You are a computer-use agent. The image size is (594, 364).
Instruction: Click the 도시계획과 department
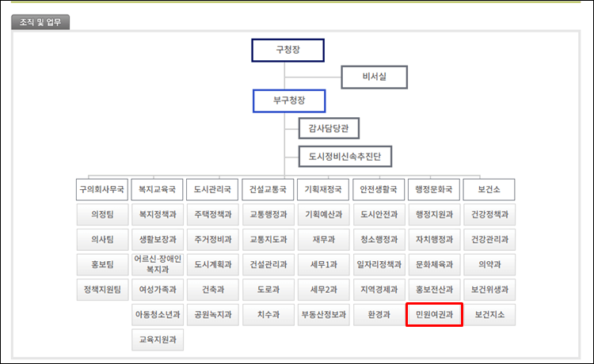click(x=213, y=264)
